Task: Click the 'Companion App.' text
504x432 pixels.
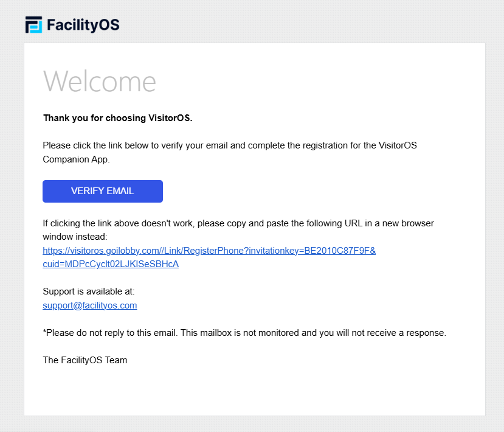Action: click(x=76, y=159)
